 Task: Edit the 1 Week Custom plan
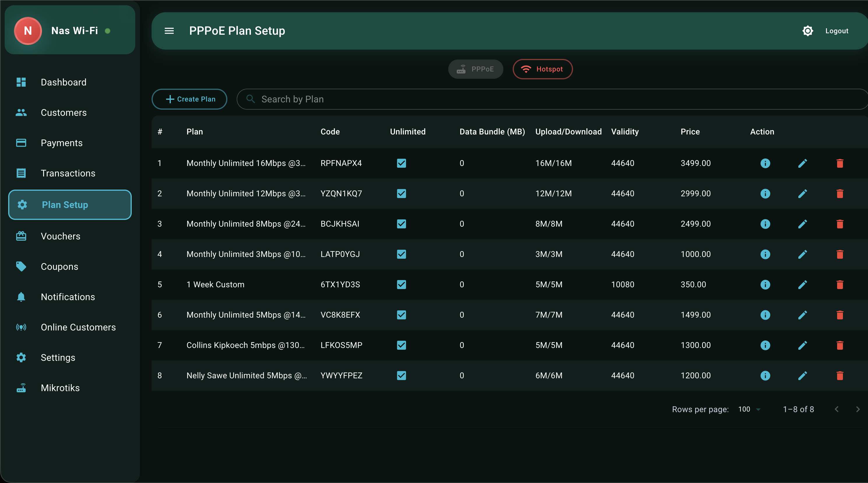point(802,285)
